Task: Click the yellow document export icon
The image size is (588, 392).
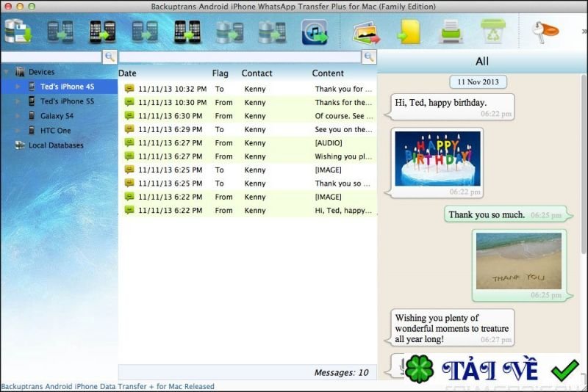Action: pos(409,32)
